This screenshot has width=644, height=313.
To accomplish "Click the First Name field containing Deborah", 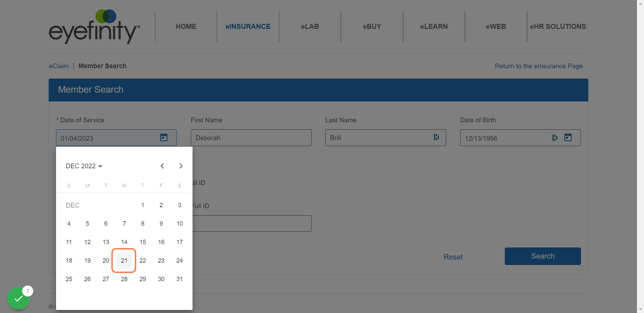I will coord(251,138).
